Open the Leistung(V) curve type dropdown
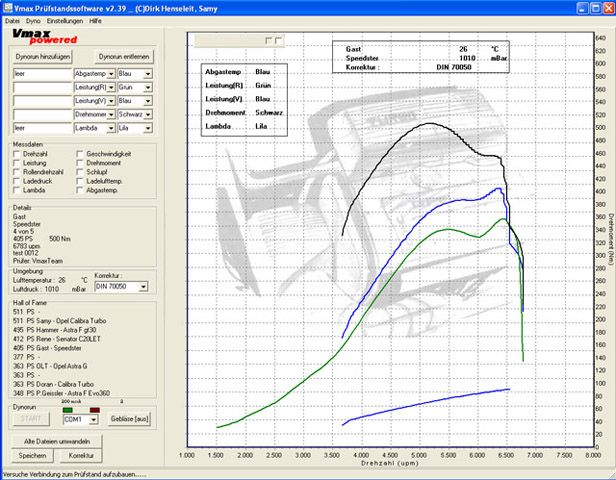This screenshot has width=616, height=480. pyautogui.click(x=111, y=101)
